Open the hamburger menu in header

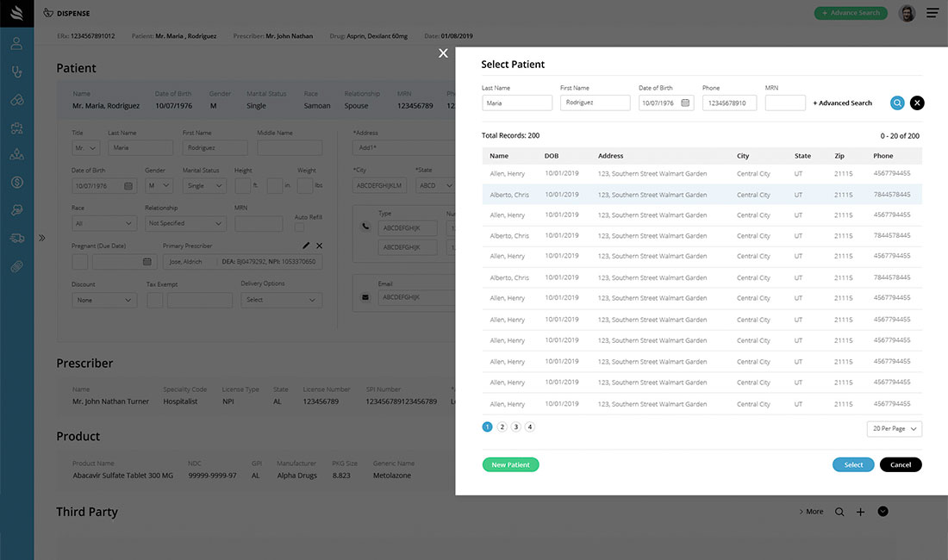click(932, 13)
